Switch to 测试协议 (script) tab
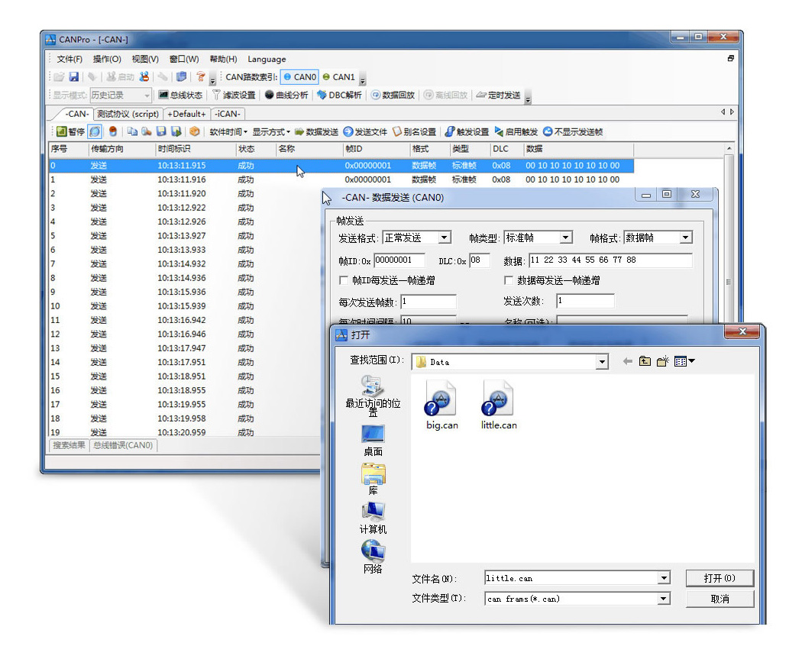The image size is (802, 672). point(128,114)
